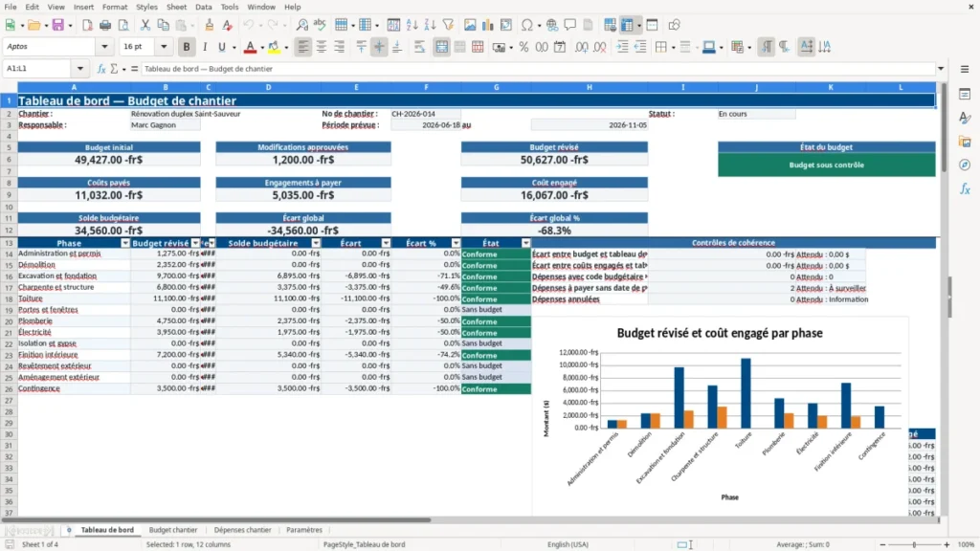
Task: Open the État column filter dropdown
Action: click(525, 243)
